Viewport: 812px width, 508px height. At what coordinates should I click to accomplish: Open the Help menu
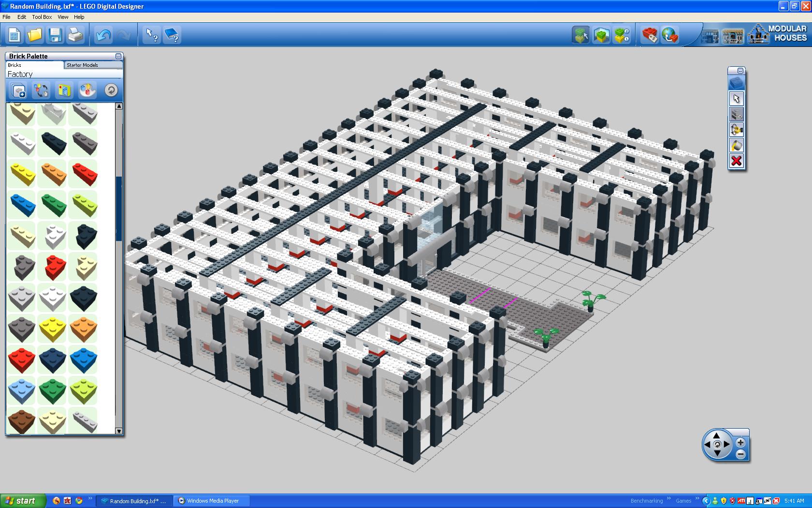(x=79, y=17)
